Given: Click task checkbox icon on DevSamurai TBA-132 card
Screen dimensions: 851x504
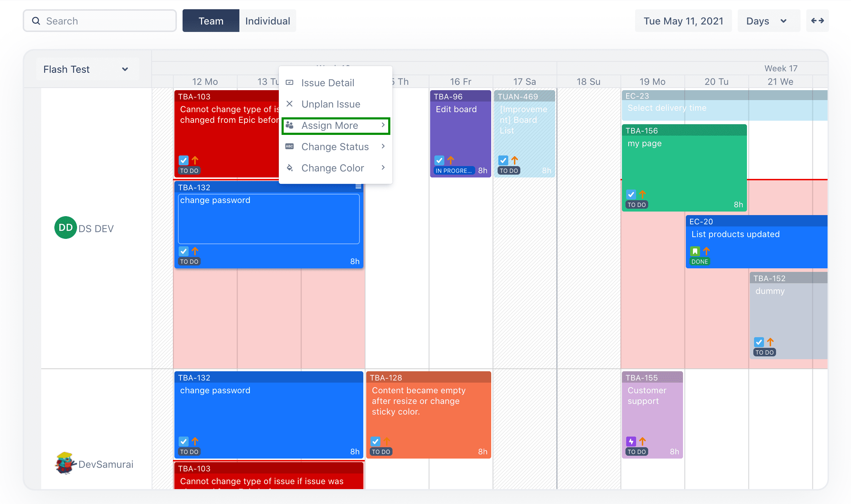Looking at the screenshot, I should point(184,442).
